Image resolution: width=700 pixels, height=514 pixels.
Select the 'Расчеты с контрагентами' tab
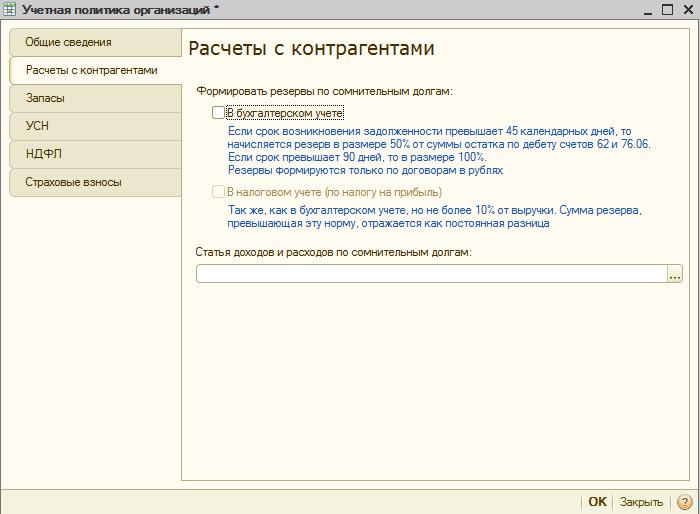[x=91, y=71]
